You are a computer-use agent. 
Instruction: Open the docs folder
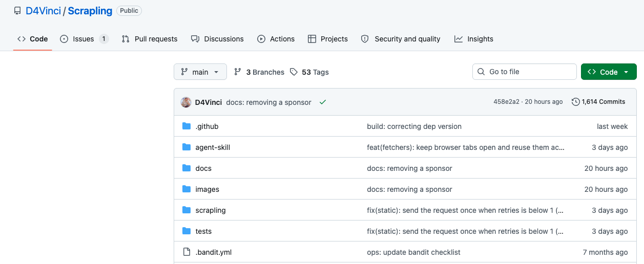pyautogui.click(x=203, y=168)
